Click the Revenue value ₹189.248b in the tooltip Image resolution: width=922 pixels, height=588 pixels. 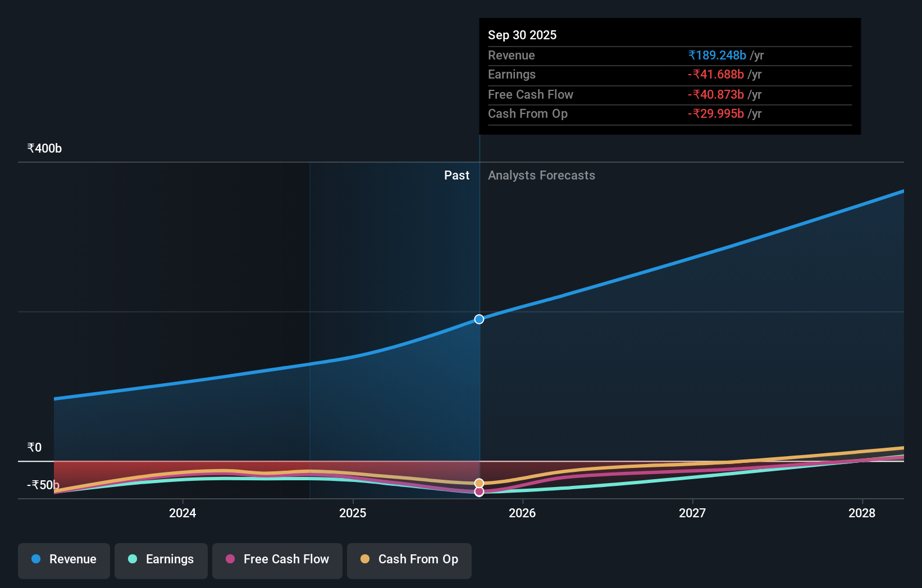click(716, 55)
